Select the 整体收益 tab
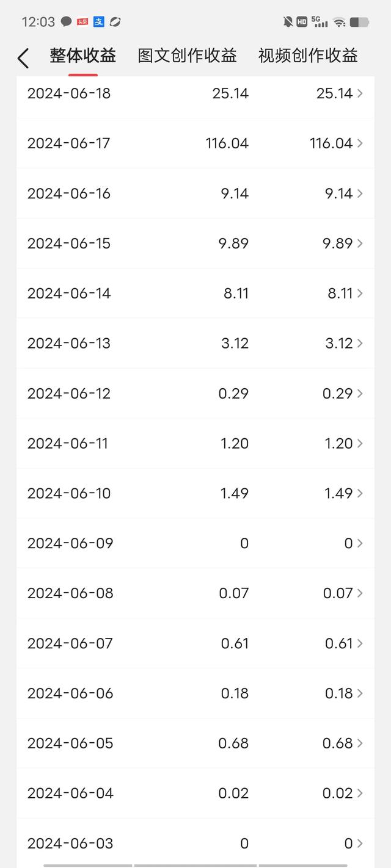 tap(83, 56)
